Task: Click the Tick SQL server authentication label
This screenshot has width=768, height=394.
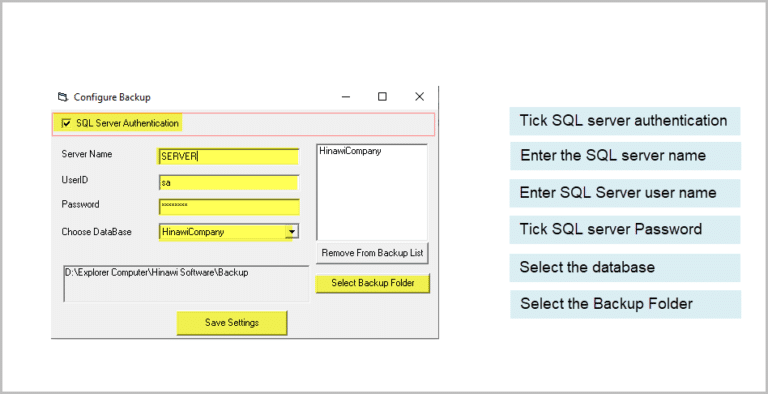Action: [624, 121]
